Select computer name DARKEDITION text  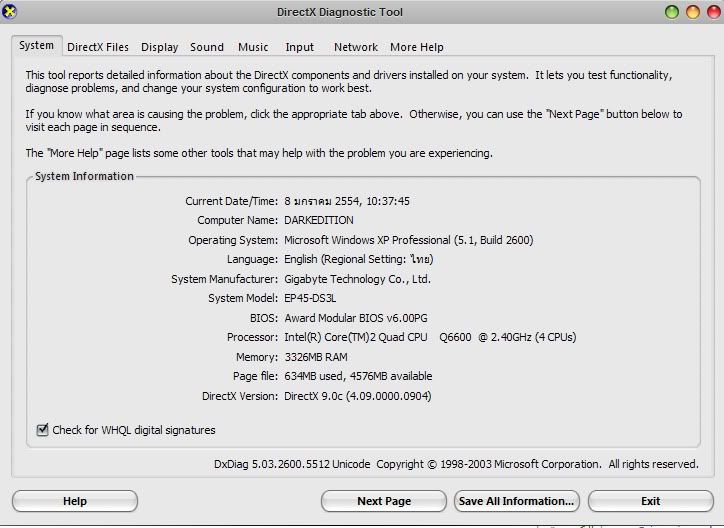pyautogui.click(x=319, y=220)
